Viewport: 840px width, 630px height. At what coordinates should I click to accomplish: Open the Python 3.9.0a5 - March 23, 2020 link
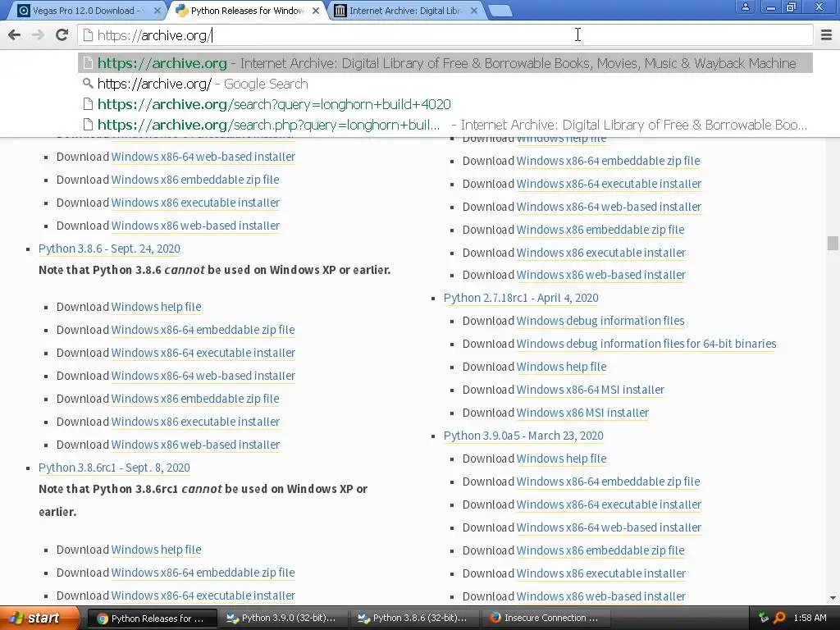[523, 436]
